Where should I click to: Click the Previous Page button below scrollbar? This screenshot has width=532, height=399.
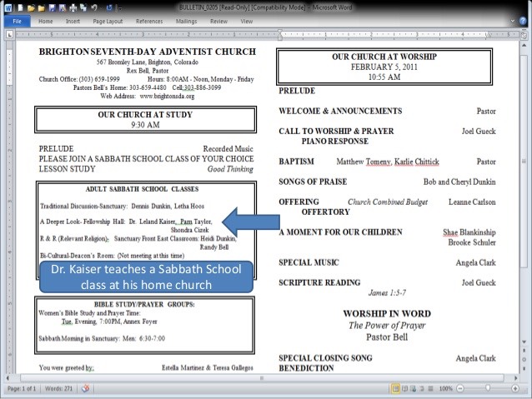click(x=524, y=350)
